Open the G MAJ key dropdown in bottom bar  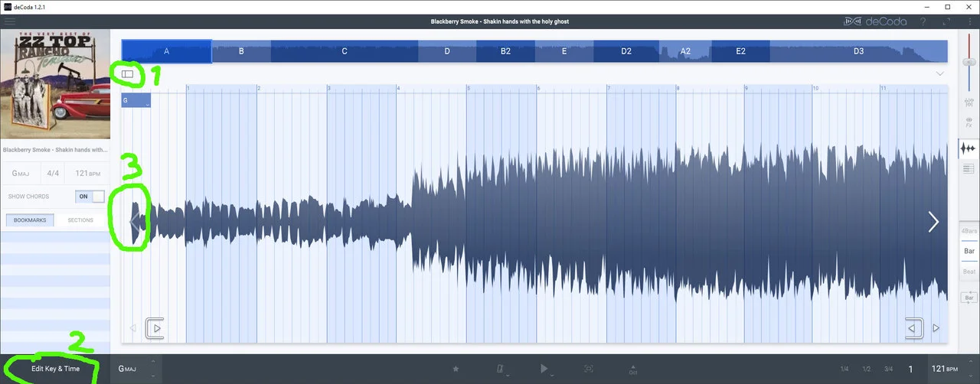(136, 369)
